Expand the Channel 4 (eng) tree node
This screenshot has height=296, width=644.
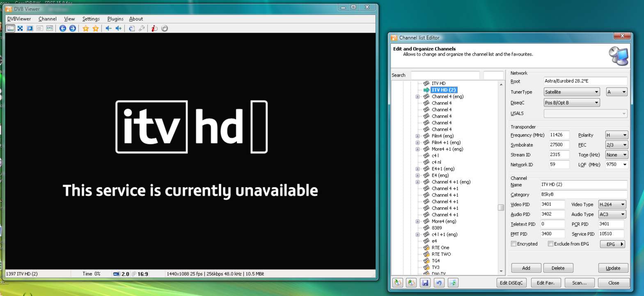click(417, 97)
